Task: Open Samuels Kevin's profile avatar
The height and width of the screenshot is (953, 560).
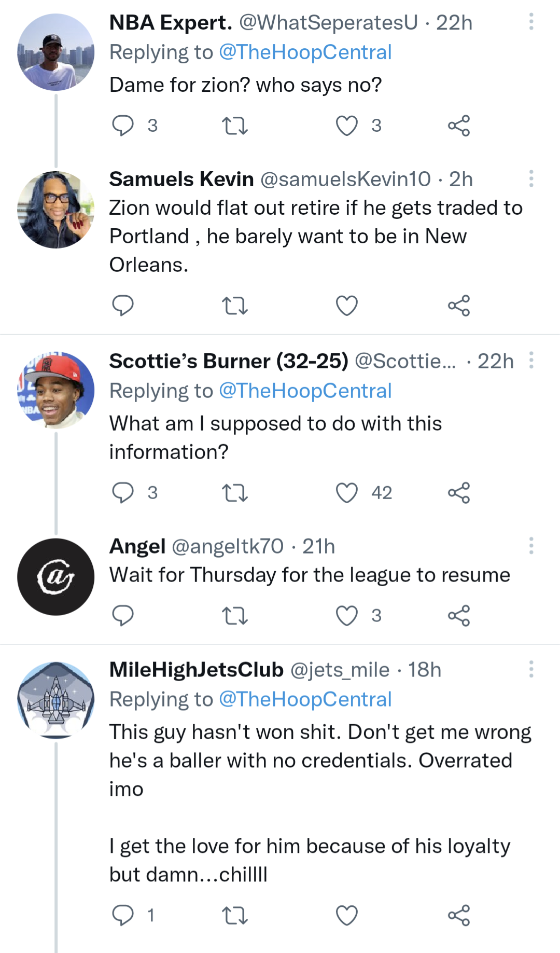Action: (x=56, y=210)
